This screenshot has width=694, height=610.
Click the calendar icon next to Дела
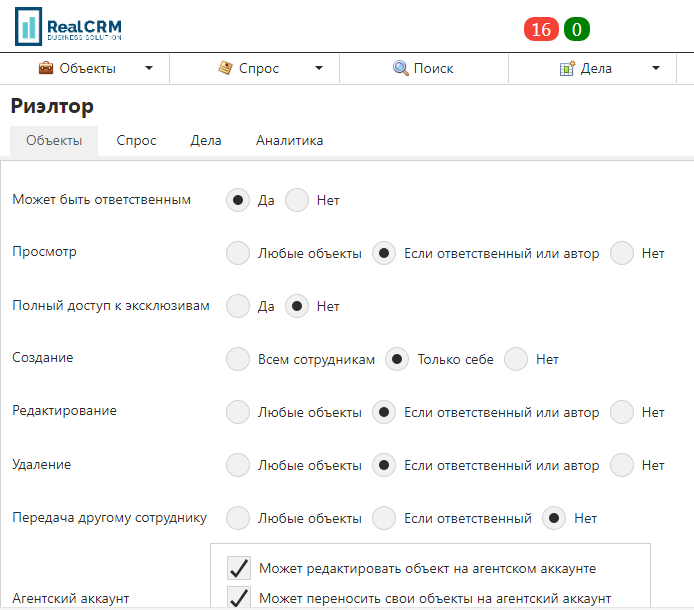(567, 68)
